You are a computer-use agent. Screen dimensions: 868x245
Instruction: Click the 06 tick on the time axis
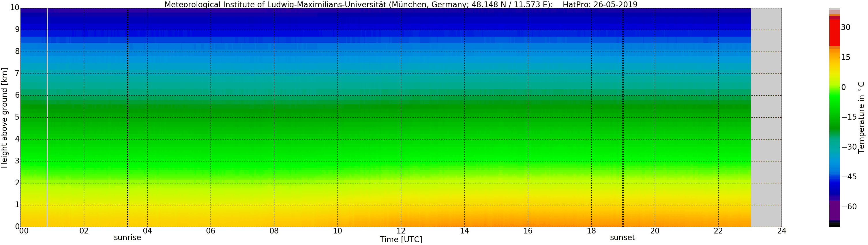(211, 231)
